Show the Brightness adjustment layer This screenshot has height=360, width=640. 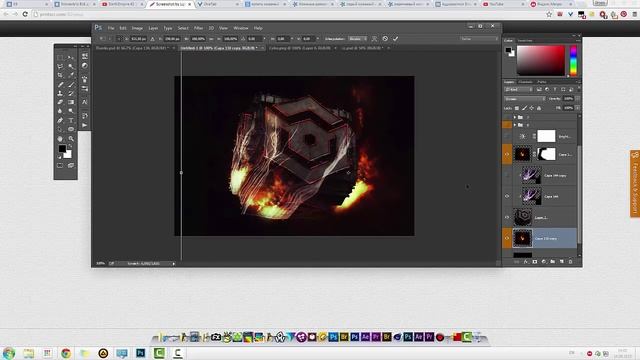pos(507,136)
